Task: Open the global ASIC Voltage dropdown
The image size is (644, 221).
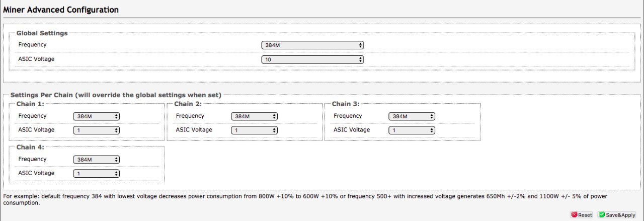Action: coord(312,59)
